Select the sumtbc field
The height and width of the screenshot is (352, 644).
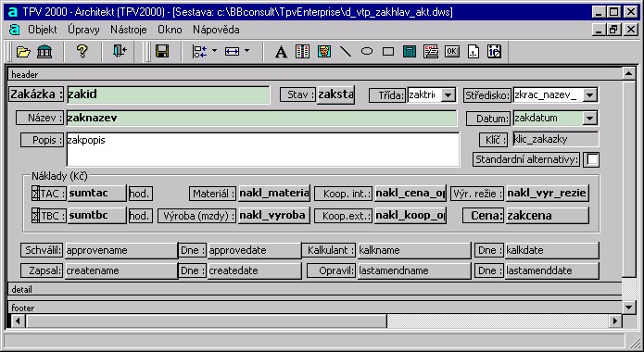97,216
